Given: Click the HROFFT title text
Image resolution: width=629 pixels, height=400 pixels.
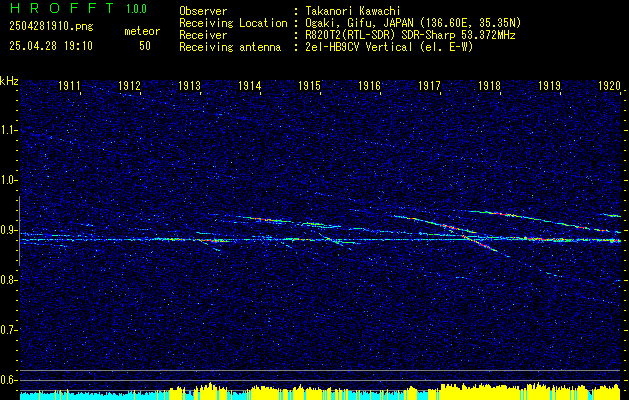Looking at the screenshot, I should (x=61, y=8).
